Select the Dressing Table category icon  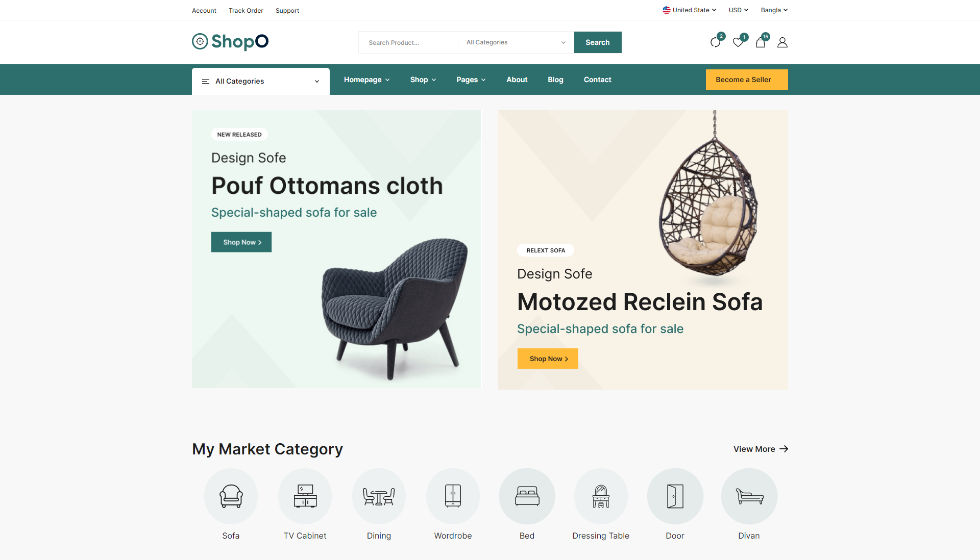coord(601,496)
